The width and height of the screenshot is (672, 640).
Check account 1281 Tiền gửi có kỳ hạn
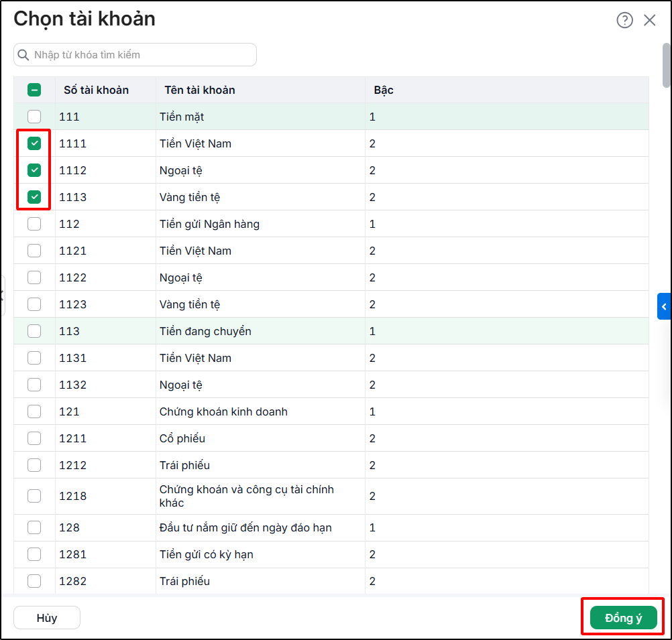34,554
